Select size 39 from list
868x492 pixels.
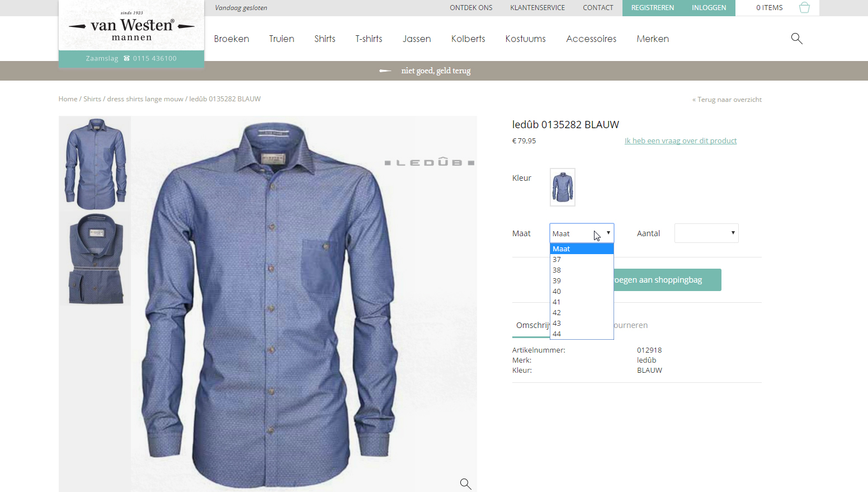582,281
